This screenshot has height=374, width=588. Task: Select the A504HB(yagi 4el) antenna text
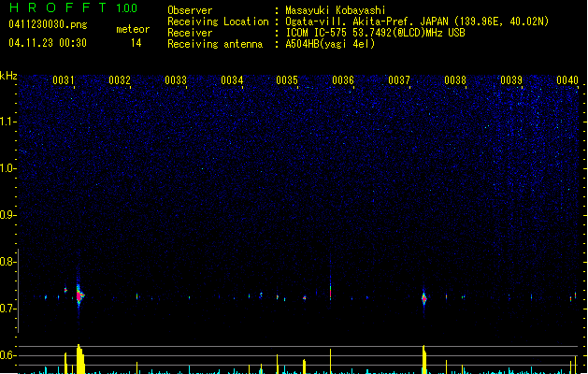click(x=330, y=44)
